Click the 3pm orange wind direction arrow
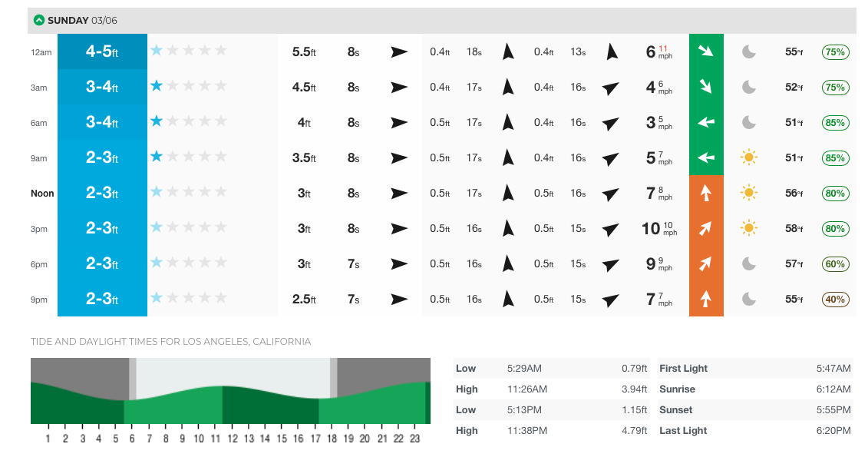 706,228
